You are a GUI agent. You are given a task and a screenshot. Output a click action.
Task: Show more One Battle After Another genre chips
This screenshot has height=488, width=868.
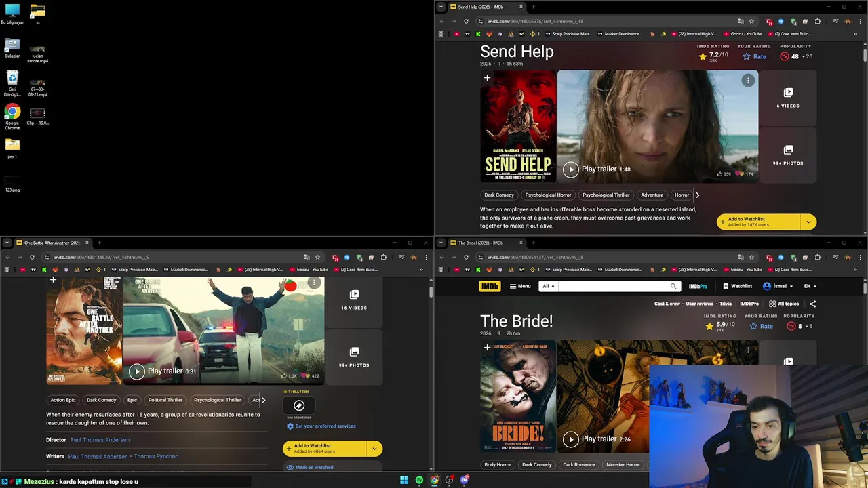pos(263,400)
